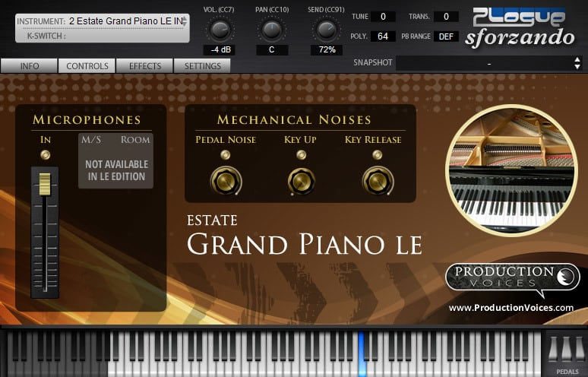Switch to the Info tab
Viewport: 588px width, 377px height.
click(30, 66)
